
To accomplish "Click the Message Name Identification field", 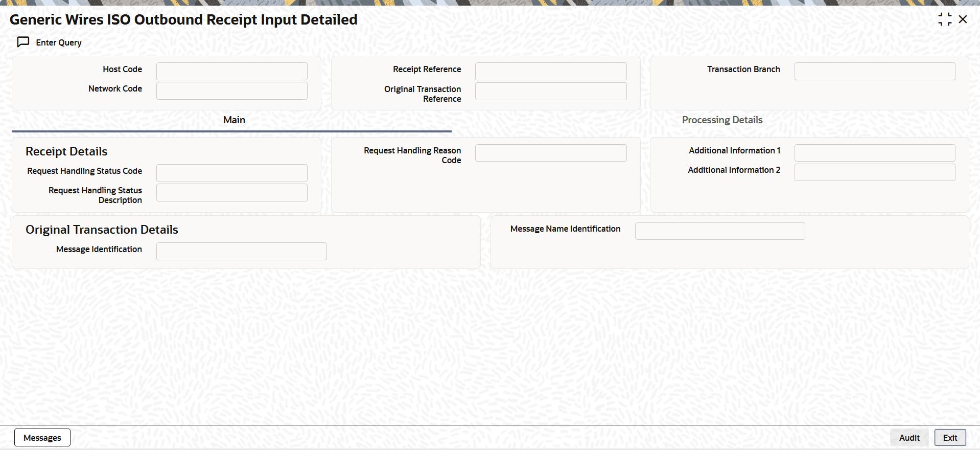I will [x=720, y=231].
